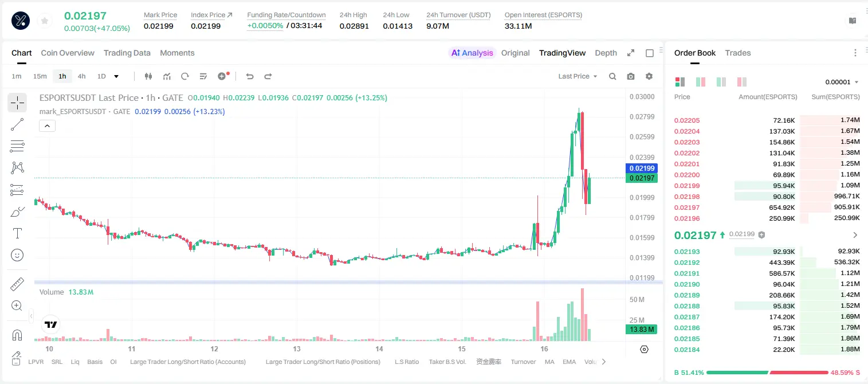
Task: Open the Trades tab
Action: (x=738, y=53)
